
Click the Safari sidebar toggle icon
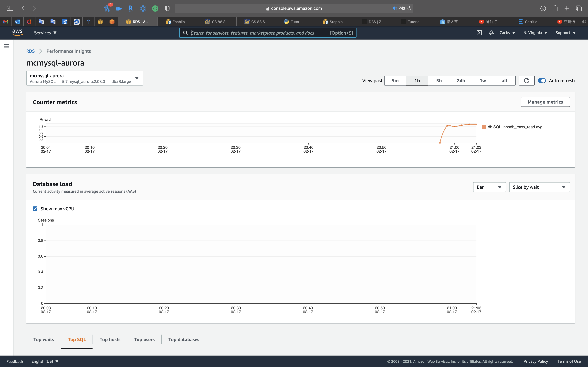pos(10,9)
